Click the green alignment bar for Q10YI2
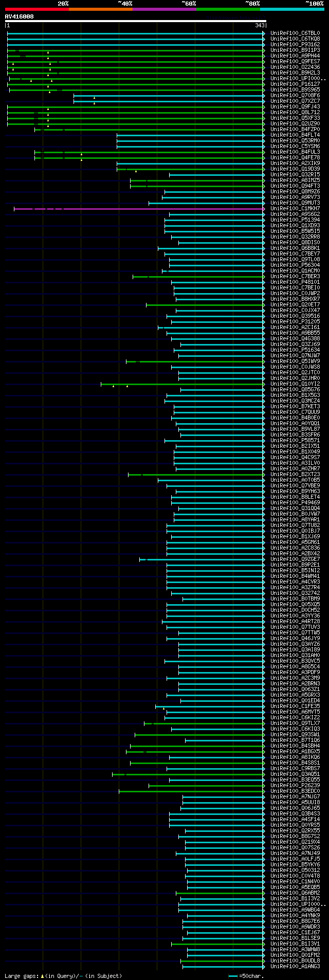The width and height of the screenshot is (329, 980). [182, 384]
